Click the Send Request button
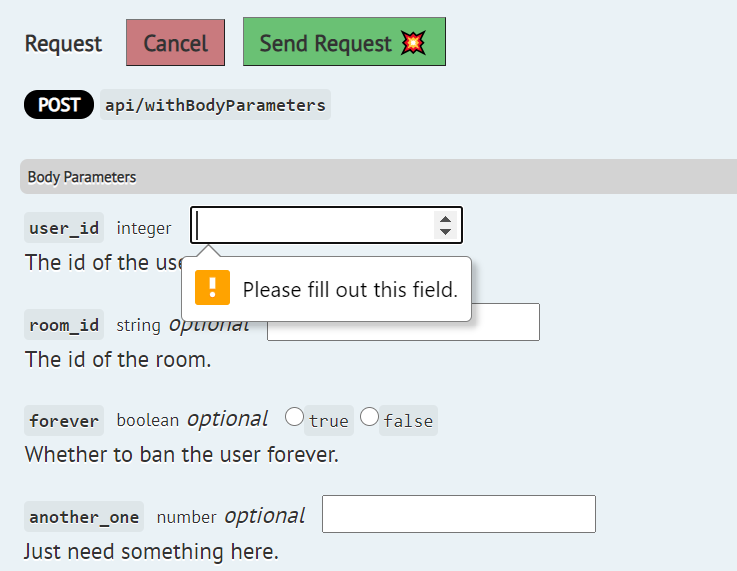Image resolution: width=737 pixels, height=571 pixels. coord(344,42)
